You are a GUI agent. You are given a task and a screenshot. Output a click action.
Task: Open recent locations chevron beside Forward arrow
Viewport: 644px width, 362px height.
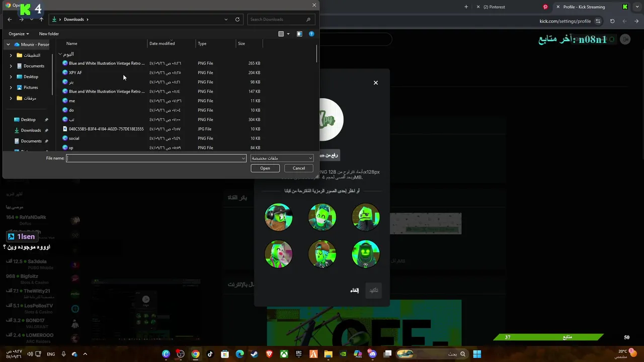(31, 19)
